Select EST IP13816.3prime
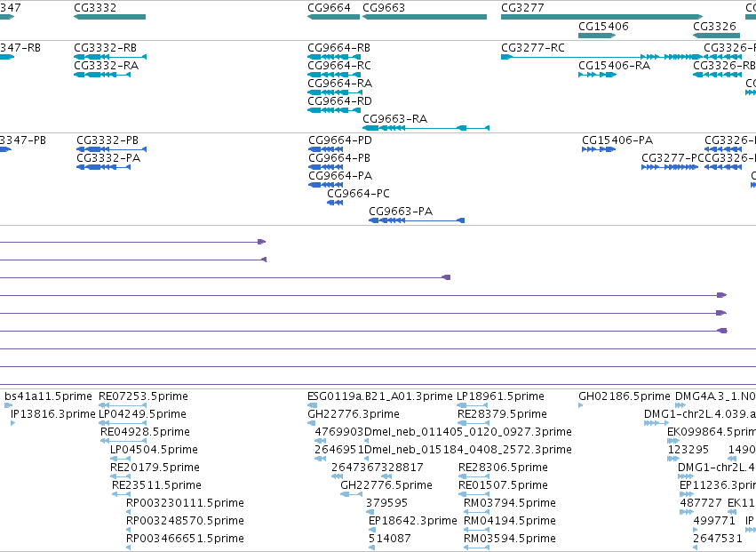 tap(13, 423)
